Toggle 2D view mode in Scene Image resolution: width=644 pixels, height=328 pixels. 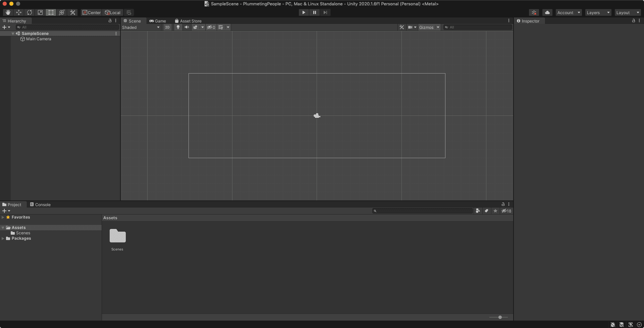[x=167, y=27]
